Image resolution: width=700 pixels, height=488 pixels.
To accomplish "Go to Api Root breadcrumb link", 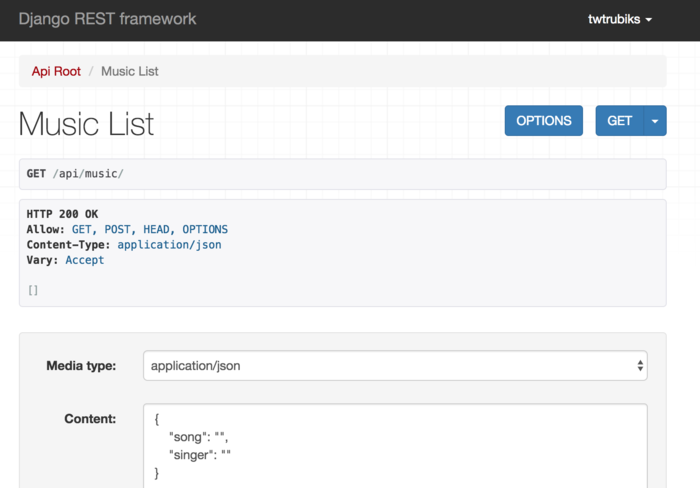I will [x=56, y=71].
